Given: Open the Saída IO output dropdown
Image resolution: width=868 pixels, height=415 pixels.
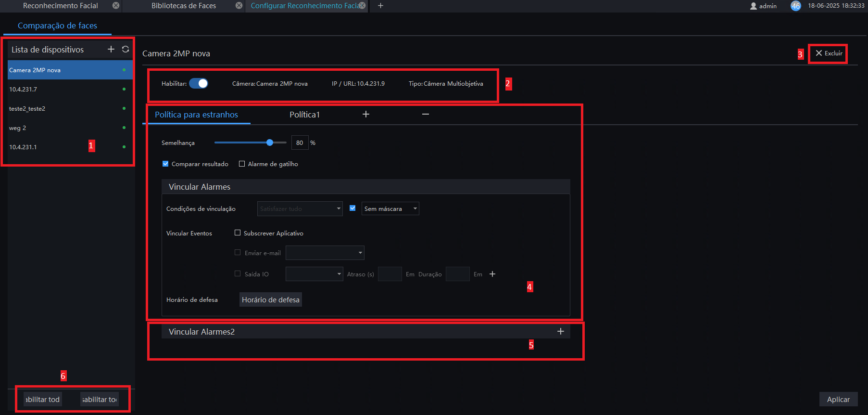Looking at the screenshot, I should (x=314, y=274).
